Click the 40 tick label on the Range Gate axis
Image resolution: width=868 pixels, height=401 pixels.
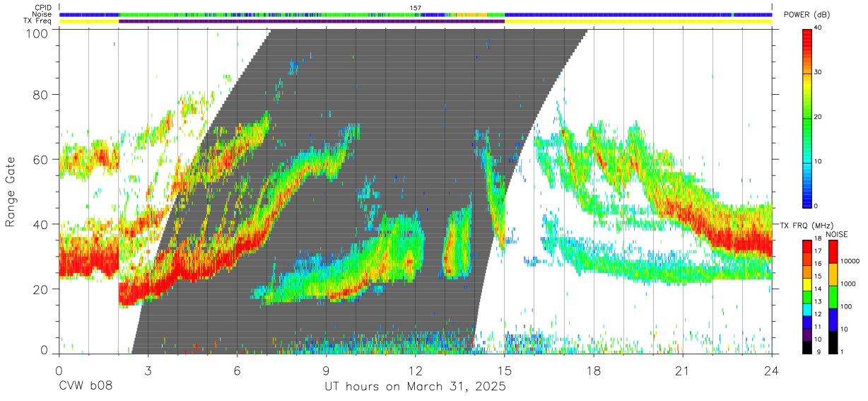coord(42,224)
